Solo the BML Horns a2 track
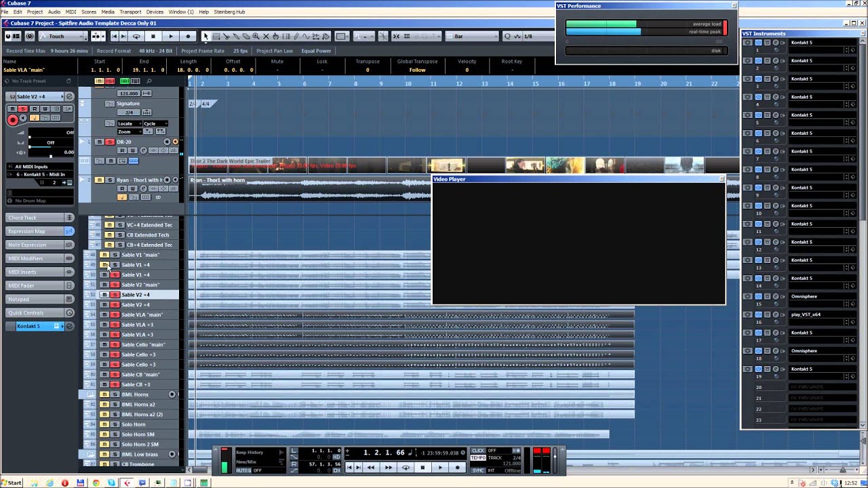Image resolution: width=868 pixels, height=488 pixels. [x=115, y=404]
